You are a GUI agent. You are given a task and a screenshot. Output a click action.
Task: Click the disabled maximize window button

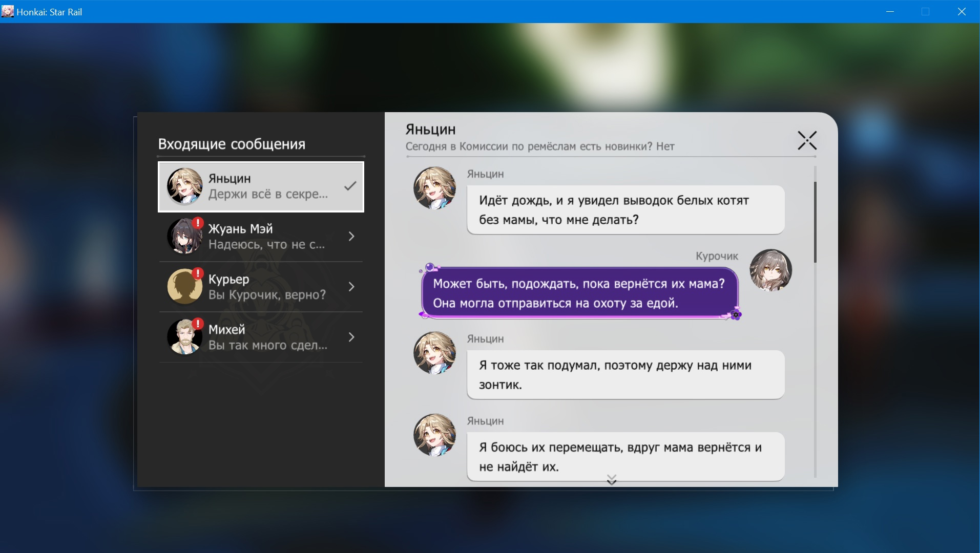pyautogui.click(x=925, y=11)
